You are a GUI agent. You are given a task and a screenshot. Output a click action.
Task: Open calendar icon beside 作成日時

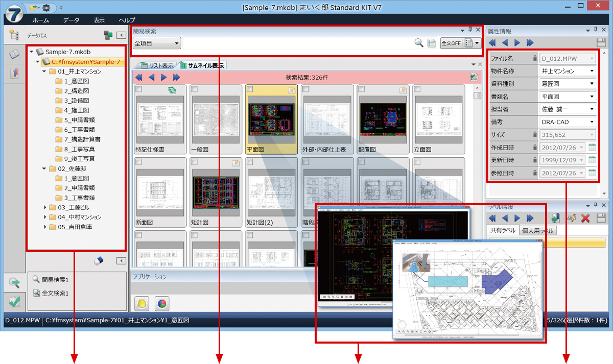coord(593,148)
